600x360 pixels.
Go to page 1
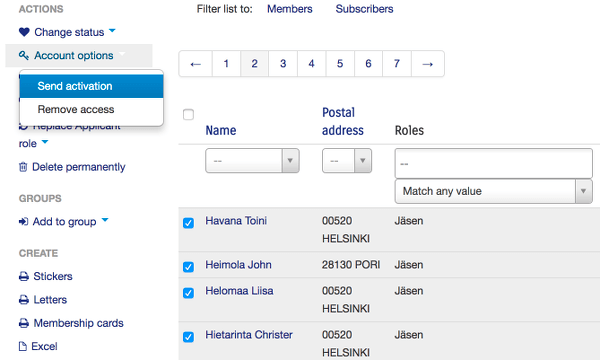coord(226,64)
